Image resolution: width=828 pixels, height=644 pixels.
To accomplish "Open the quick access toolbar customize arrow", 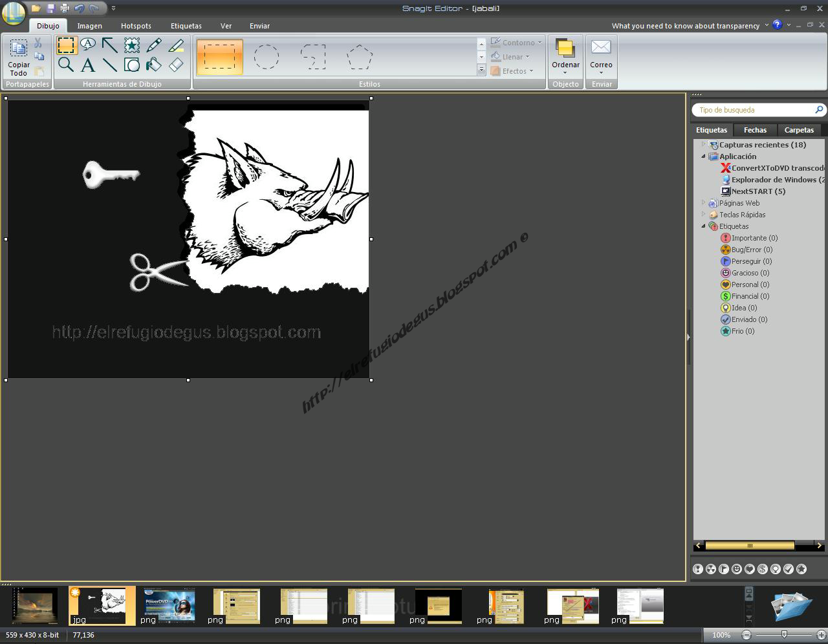I will [x=113, y=8].
